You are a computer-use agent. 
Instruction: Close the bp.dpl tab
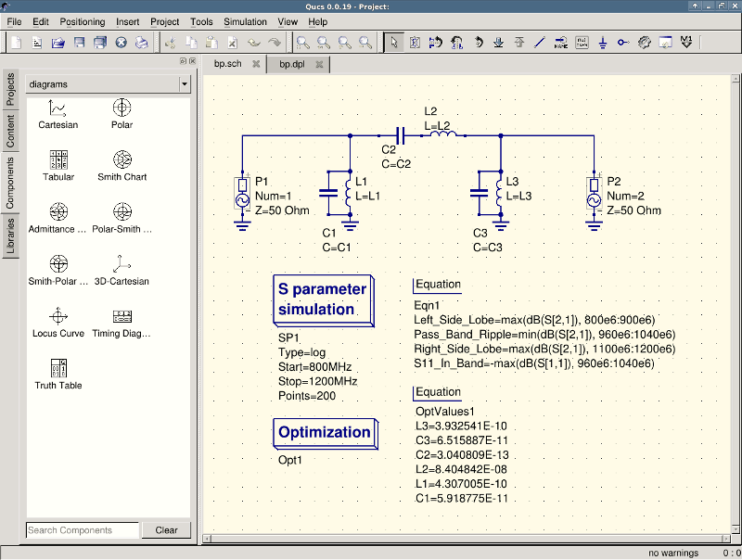tap(319, 64)
